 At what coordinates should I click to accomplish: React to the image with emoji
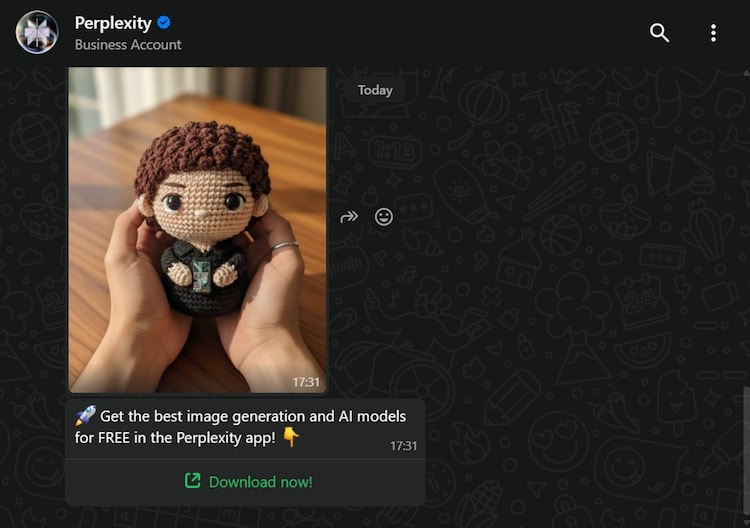pyautogui.click(x=384, y=217)
